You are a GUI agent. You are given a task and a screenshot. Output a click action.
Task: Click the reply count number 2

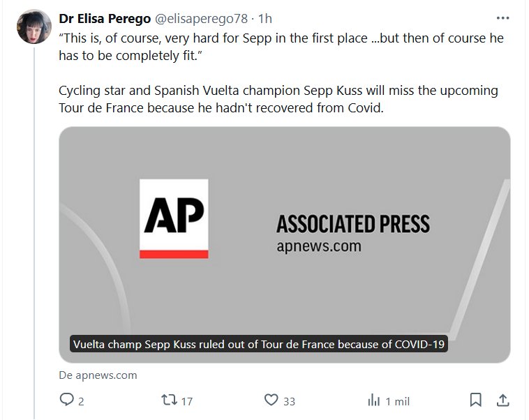tap(82, 401)
